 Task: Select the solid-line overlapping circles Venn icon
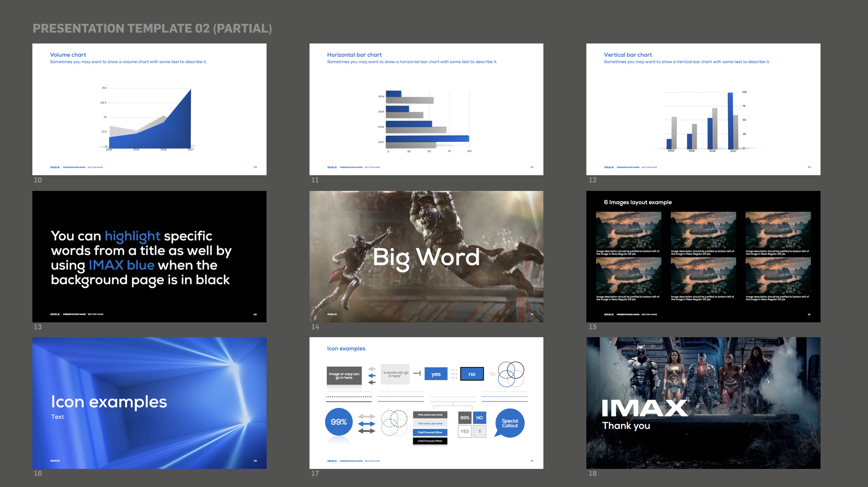click(x=511, y=374)
